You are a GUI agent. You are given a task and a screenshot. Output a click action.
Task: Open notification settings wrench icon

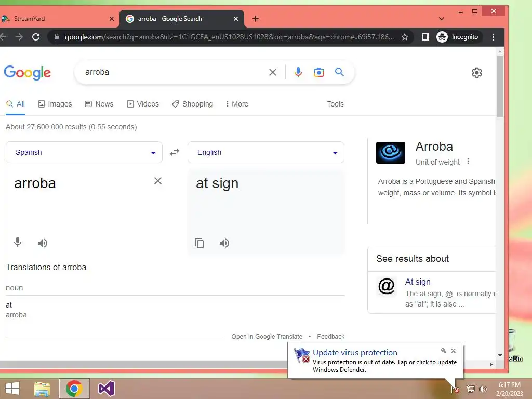pyautogui.click(x=444, y=351)
